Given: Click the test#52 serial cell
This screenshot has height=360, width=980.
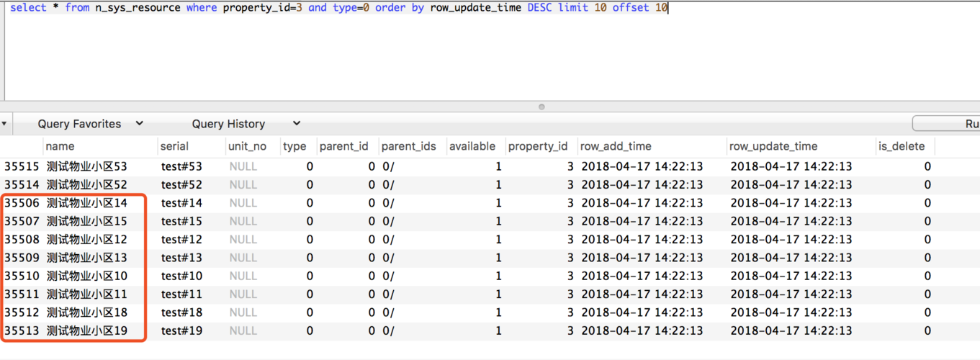Looking at the screenshot, I should point(181,185).
